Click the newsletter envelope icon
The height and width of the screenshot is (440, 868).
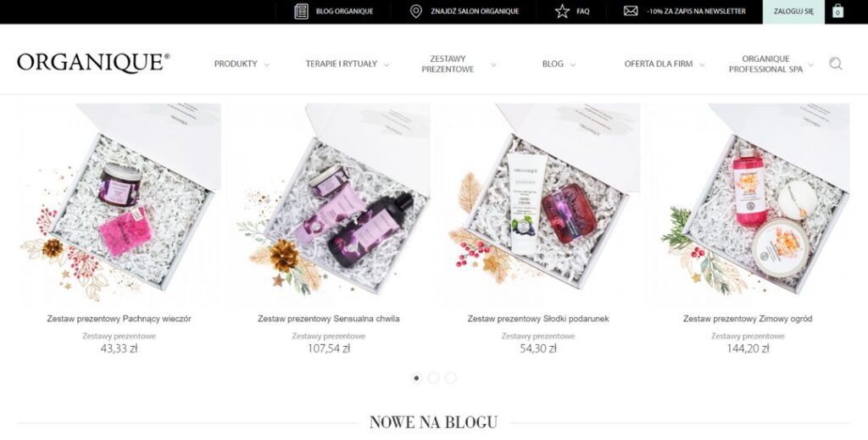[631, 11]
